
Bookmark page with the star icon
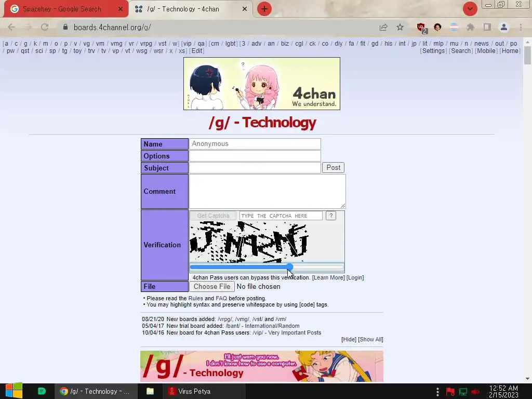pos(400,27)
